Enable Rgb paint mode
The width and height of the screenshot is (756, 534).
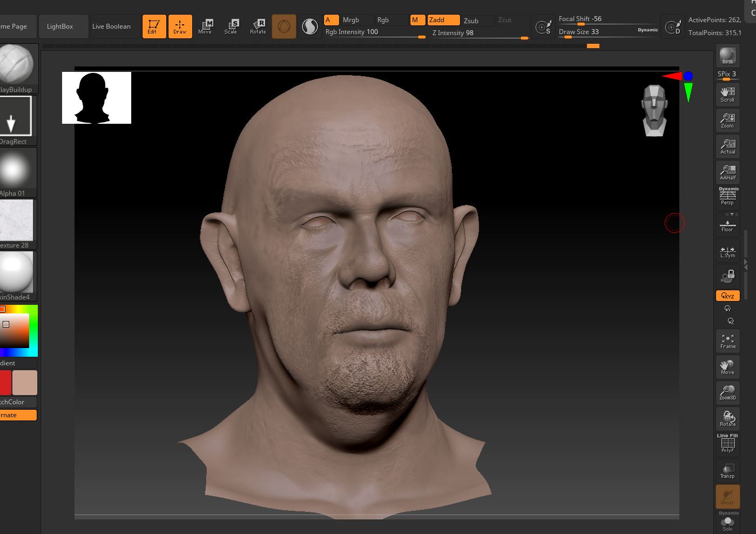pos(391,20)
